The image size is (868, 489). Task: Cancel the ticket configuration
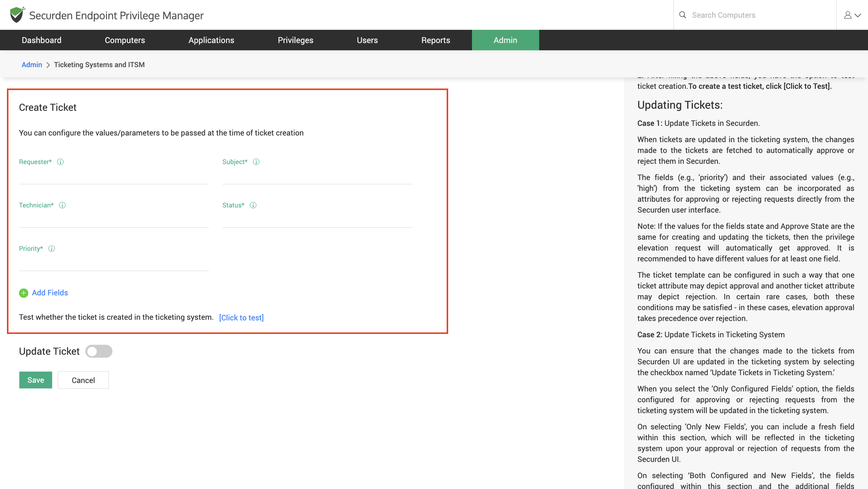click(x=83, y=380)
